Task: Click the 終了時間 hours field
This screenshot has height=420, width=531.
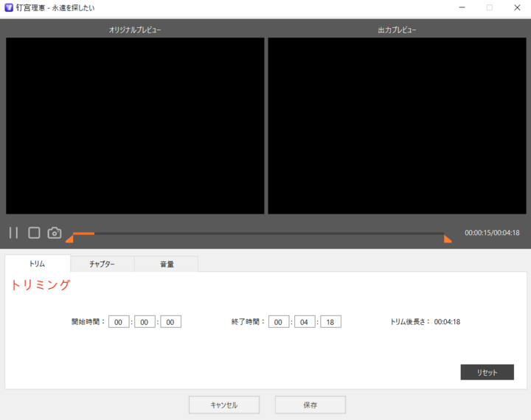Action: click(279, 322)
